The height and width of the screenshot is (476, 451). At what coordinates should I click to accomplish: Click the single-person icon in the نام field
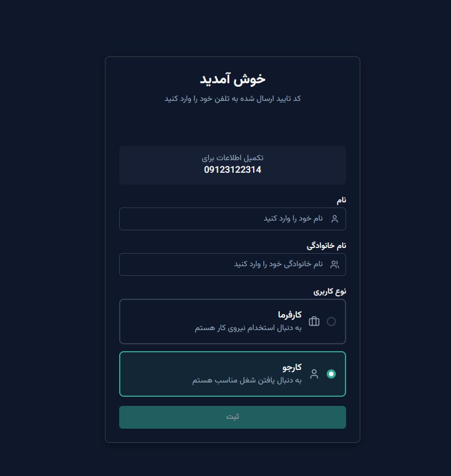click(335, 219)
